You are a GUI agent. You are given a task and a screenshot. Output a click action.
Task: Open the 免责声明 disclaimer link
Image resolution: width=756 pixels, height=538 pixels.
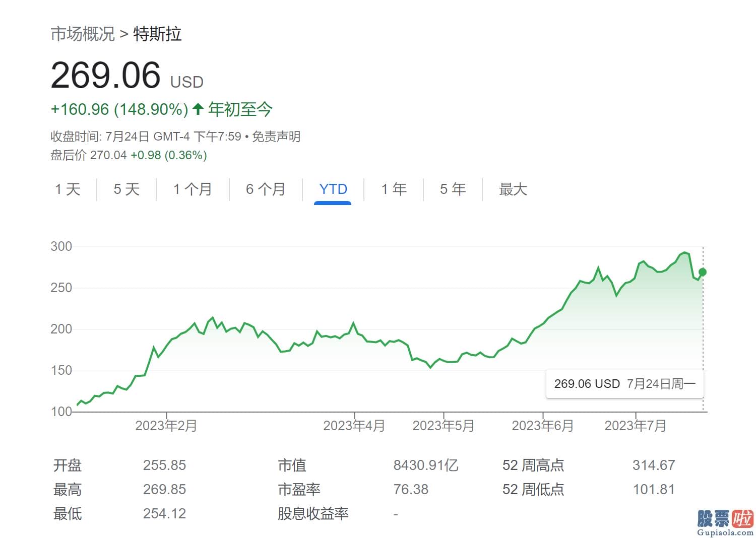tap(276, 137)
